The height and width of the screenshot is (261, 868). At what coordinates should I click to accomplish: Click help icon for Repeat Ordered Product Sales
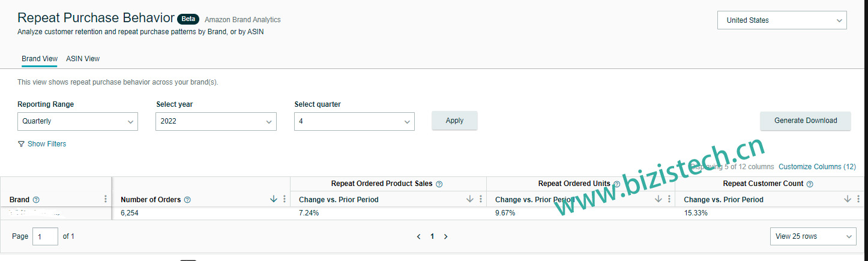pos(439,184)
